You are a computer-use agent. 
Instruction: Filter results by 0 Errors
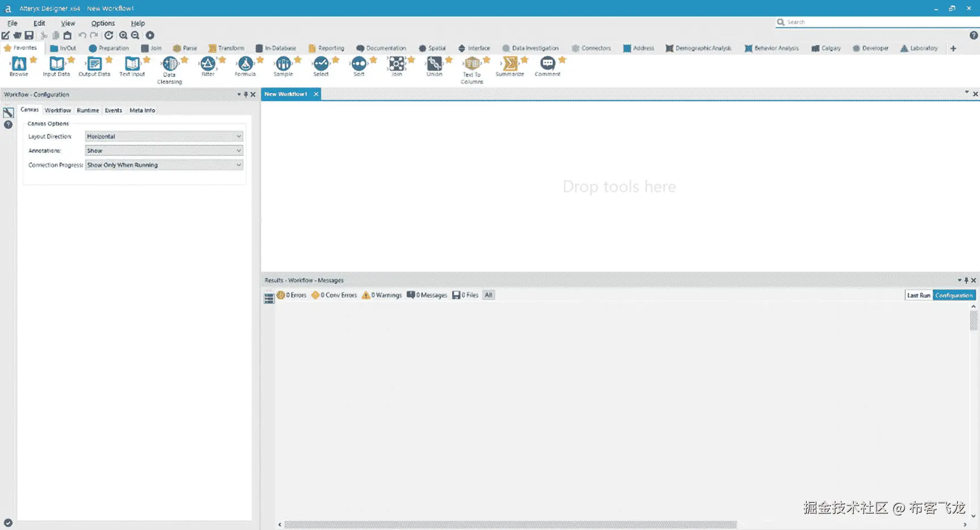tap(291, 295)
